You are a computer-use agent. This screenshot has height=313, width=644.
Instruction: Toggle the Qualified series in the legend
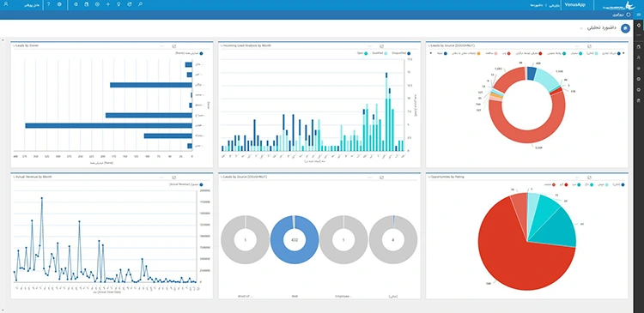(x=380, y=53)
